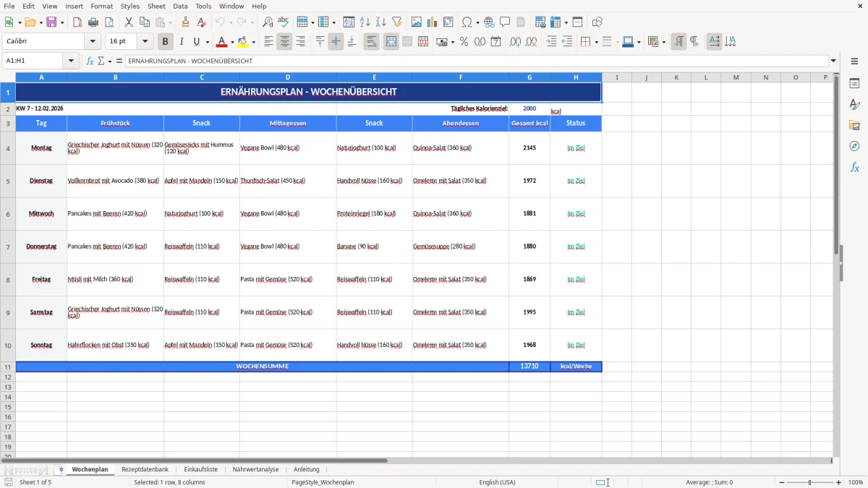Viewport: 868px width, 488px height.
Task: Open Find and Replace
Action: click(x=267, y=22)
